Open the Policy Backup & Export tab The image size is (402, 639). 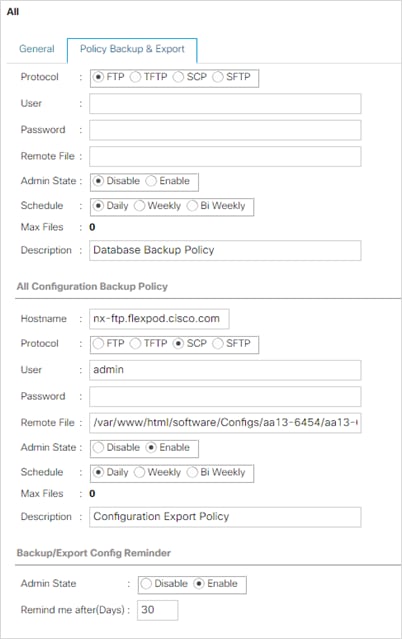click(132, 49)
